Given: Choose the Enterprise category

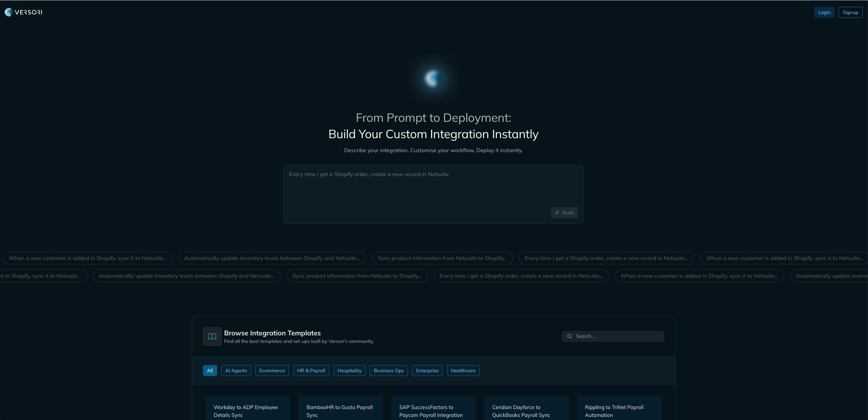Looking at the screenshot, I should point(427,371).
